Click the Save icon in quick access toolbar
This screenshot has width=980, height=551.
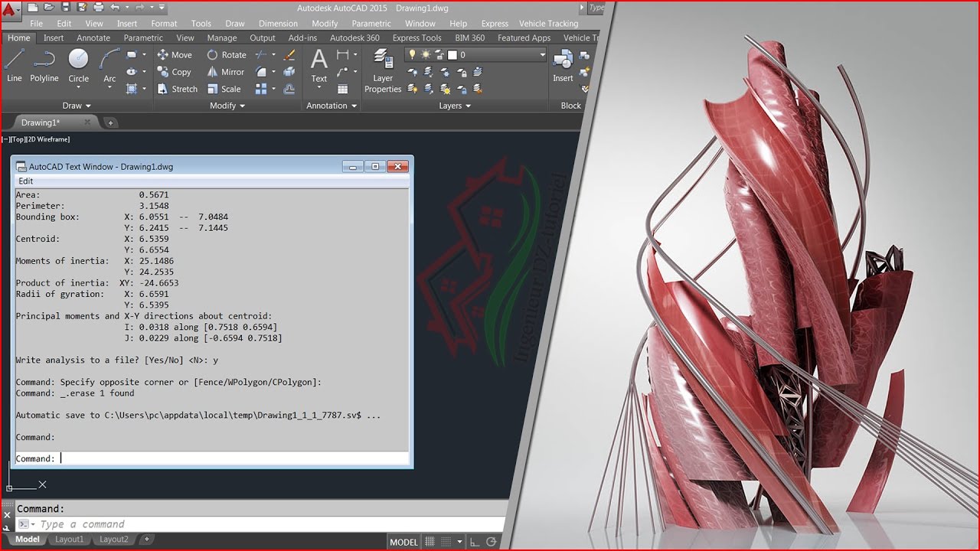(x=66, y=8)
